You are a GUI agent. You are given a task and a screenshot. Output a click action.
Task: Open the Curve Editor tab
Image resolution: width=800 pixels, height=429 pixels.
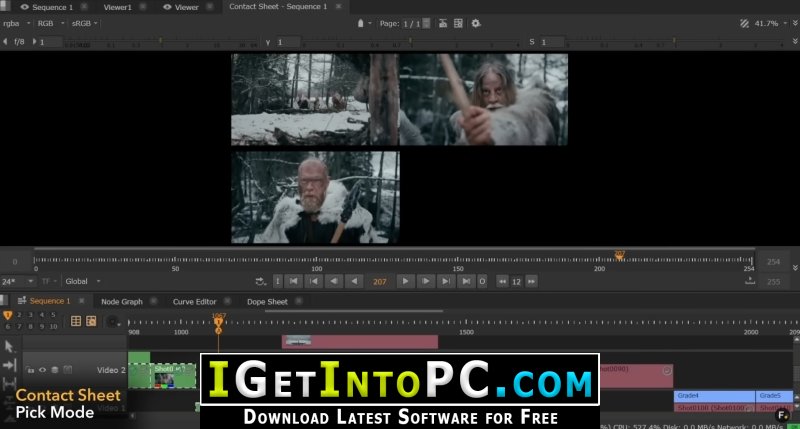(x=194, y=301)
